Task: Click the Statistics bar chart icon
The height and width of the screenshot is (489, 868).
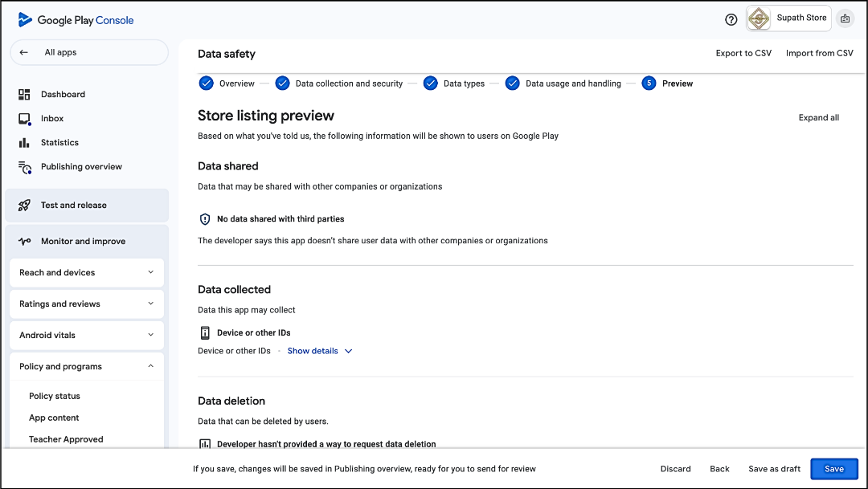Action: 24,143
